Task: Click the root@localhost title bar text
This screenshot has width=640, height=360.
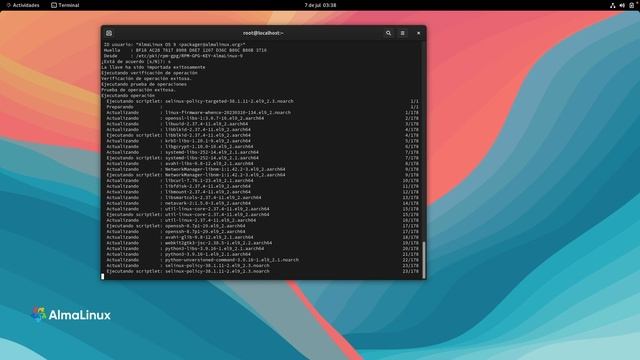Action: click(x=263, y=33)
